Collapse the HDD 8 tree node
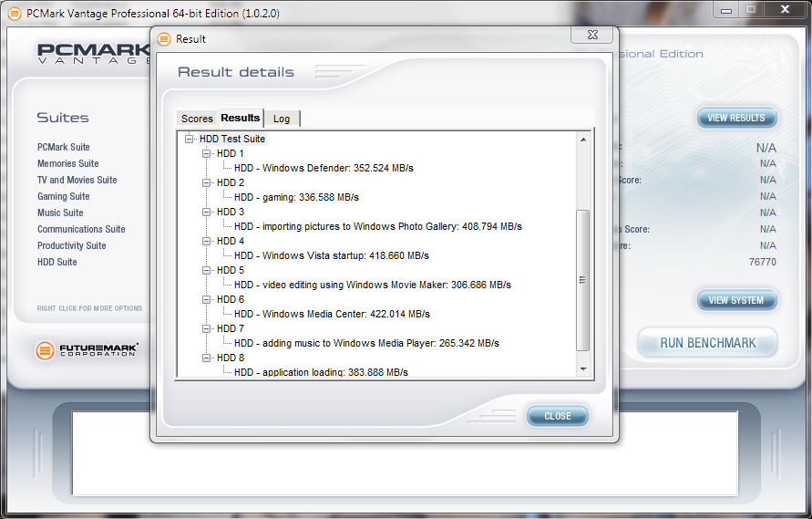The height and width of the screenshot is (519, 812). 207,358
